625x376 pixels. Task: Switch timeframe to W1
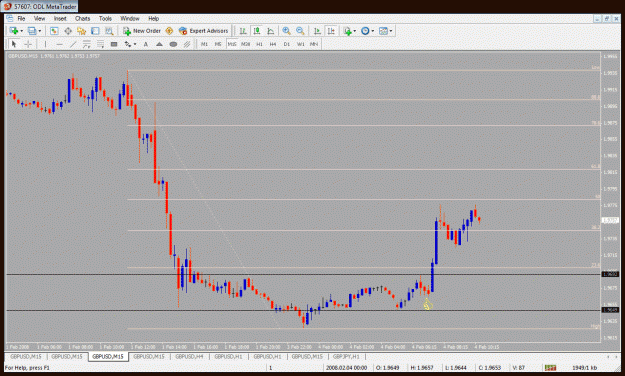(301, 44)
